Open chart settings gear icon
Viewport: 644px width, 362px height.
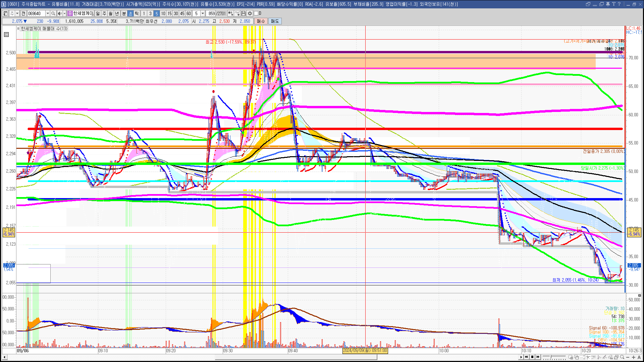[250, 13]
